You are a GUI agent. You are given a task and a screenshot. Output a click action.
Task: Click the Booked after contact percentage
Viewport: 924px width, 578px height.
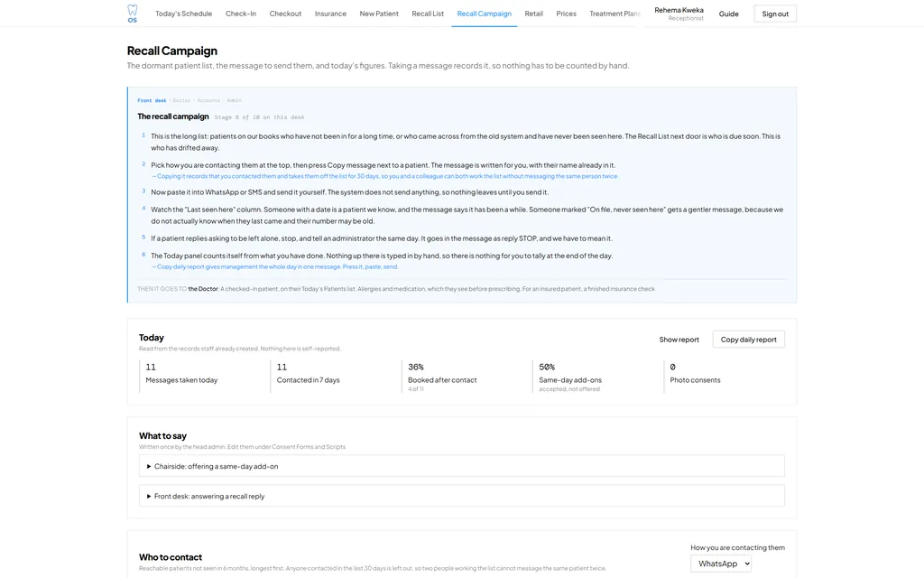coord(416,367)
